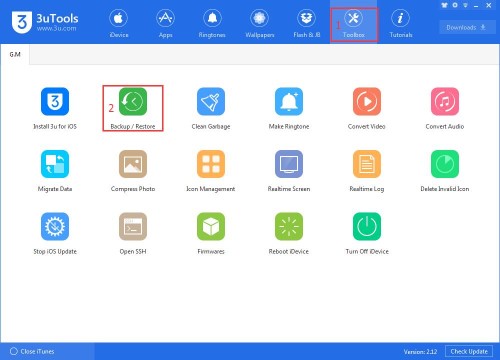The width and height of the screenshot is (500, 360).
Task: Select the Toolbox section
Action: [354, 23]
